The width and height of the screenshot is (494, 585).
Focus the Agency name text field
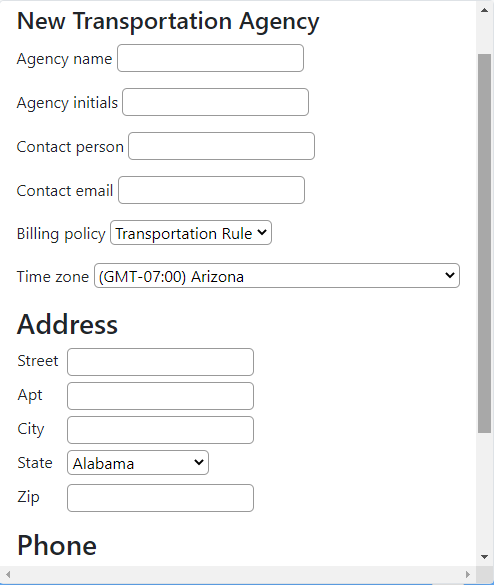(210, 58)
